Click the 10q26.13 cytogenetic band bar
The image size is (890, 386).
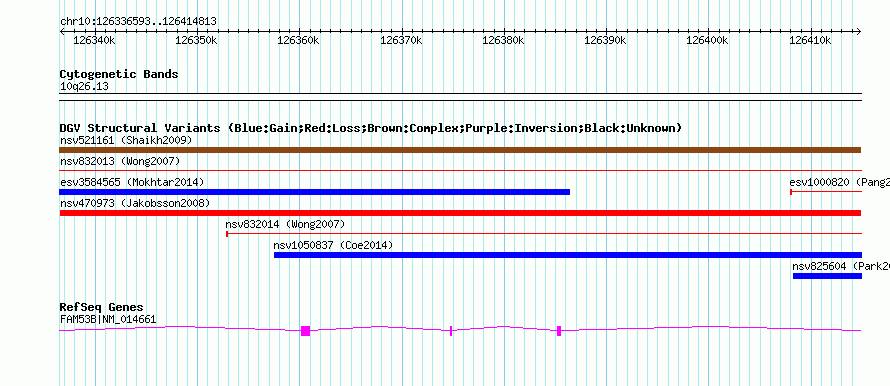460,96
